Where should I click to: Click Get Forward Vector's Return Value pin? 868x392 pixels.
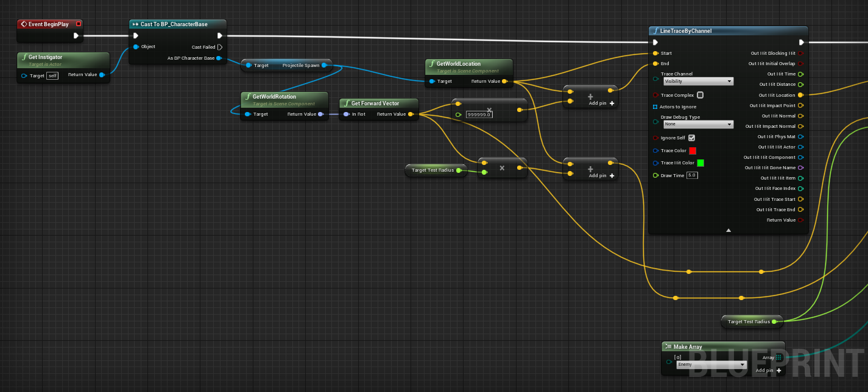pos(411,114)
